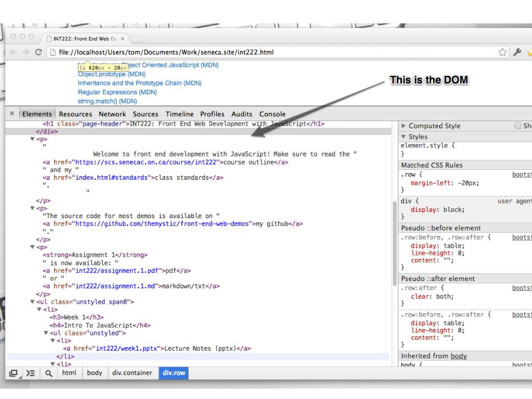Viewport: 532px width, 399px height.
Task: Click the Regular Expressions (MDN) link
Action: 117,92
